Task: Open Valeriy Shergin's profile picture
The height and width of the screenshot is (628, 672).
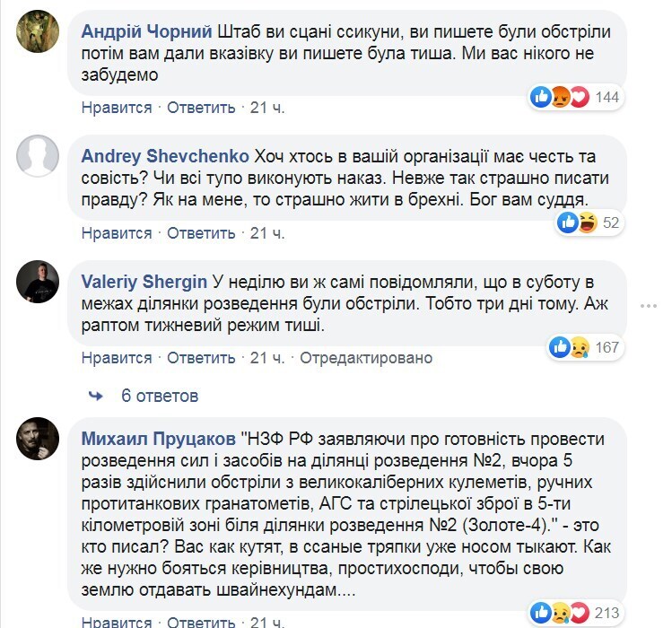Action: click(38, 282)
